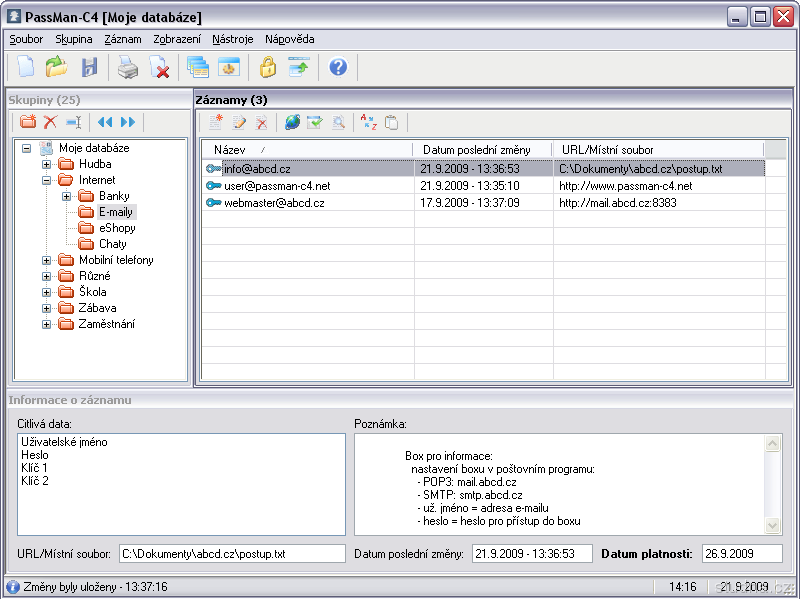Screen dimensions: 800x599
Task: Expand the Hudba group in the tree
Action: pyautogui.click(x=47, y=164)
